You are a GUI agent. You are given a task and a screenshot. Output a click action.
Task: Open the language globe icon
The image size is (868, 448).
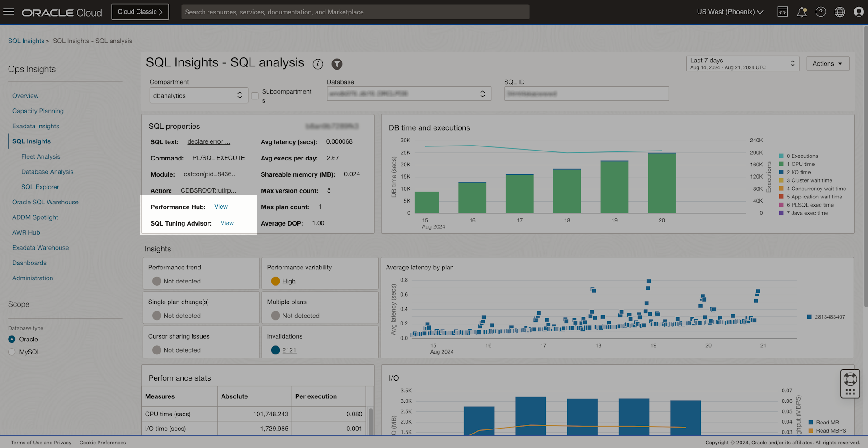pos(840,12)
